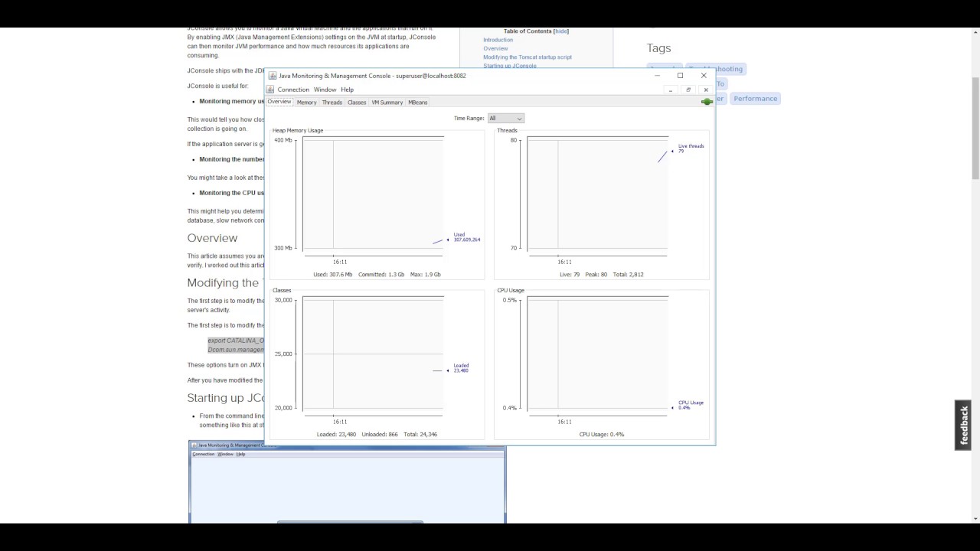Switch to the Classes tab

[357, 102]
